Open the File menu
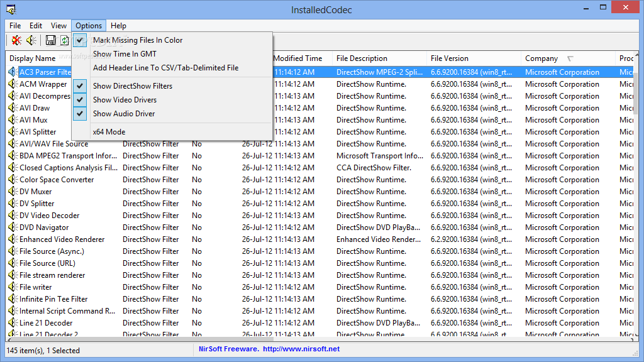The height and width of the screenshot is (362, 644). (15, 25)
